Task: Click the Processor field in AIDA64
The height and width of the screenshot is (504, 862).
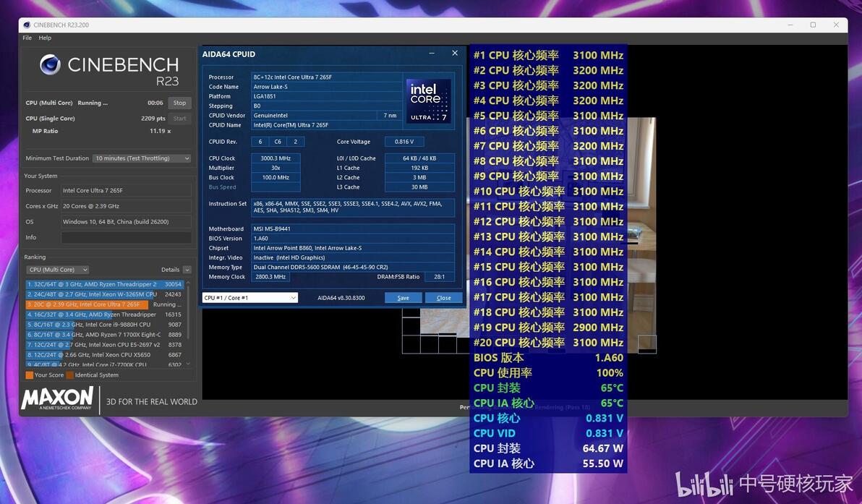Action: (327, 77)
